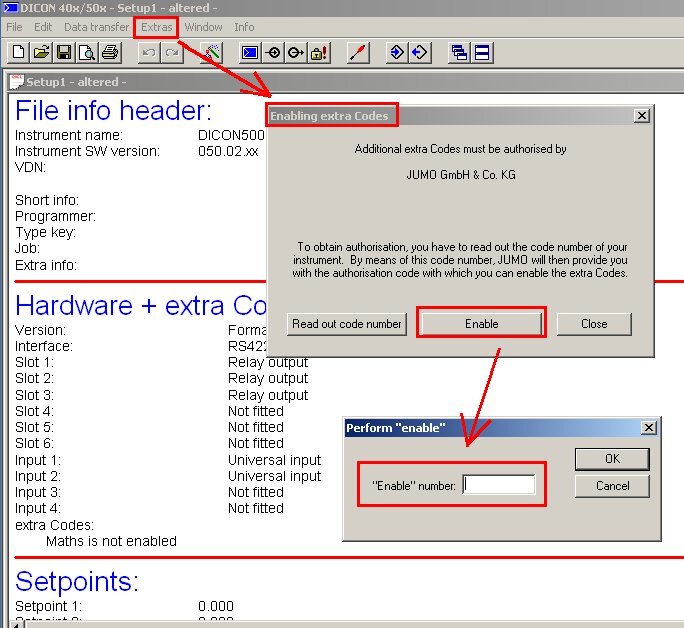Click Close in Enabling extra Codes dialog

594,324
